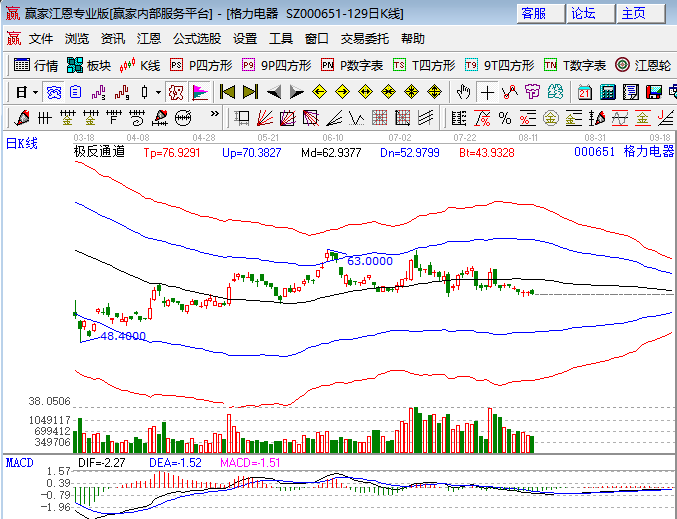The width and height of the screenshot is (677, 519).
Task: Open the 文件 menu
Action: (x=41, y=39)
